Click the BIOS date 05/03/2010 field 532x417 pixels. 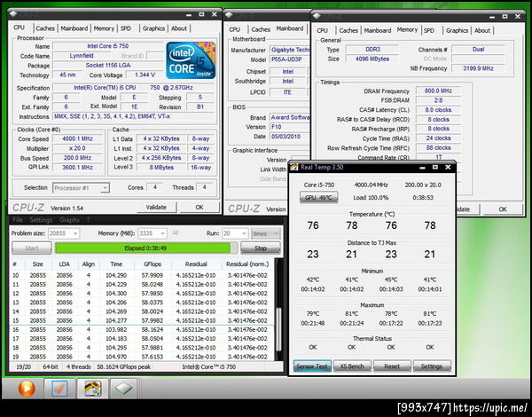coord(289,136)
